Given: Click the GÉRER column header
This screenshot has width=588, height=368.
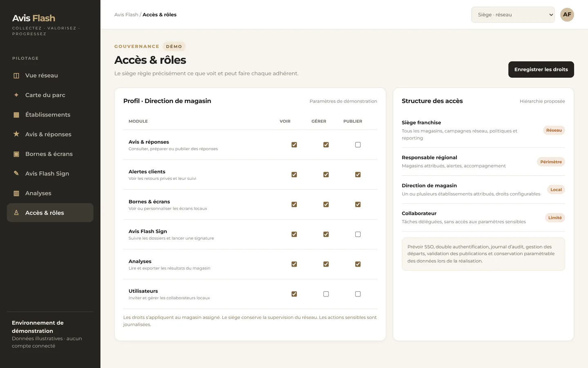Looking at the screenshot, I should (319, 121).
